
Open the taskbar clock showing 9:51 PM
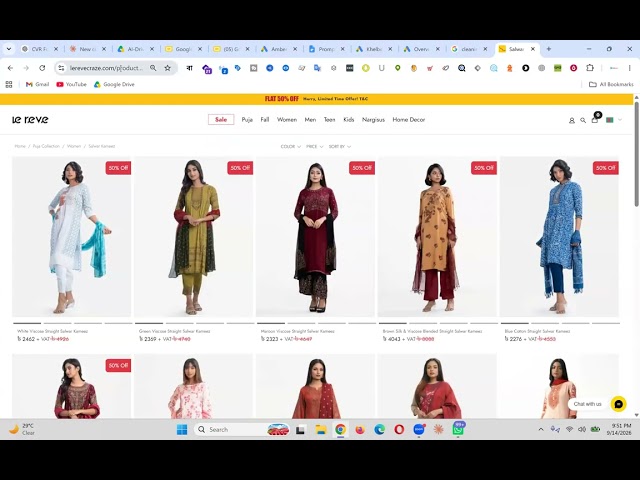(619, 429)
